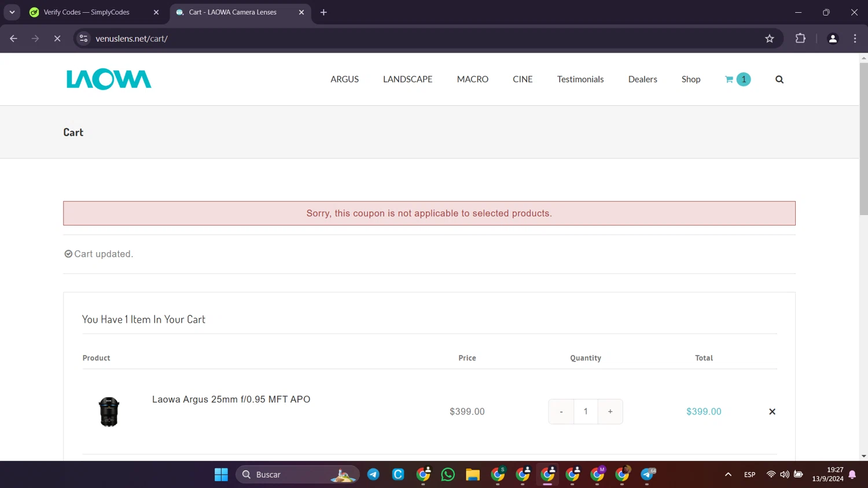Click the address bar URL
Image resolution: width=868 pixels, height=488 pixels.
point(131,39)
